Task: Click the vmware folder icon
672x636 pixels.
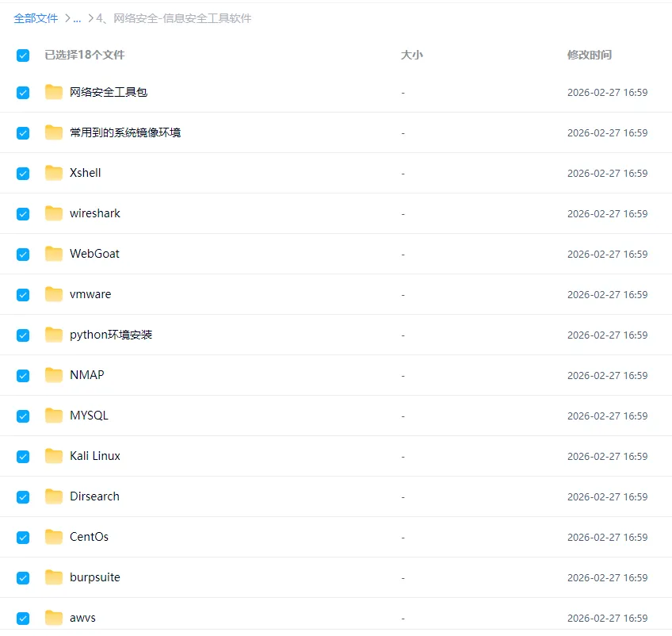Action: pos(54,294)
